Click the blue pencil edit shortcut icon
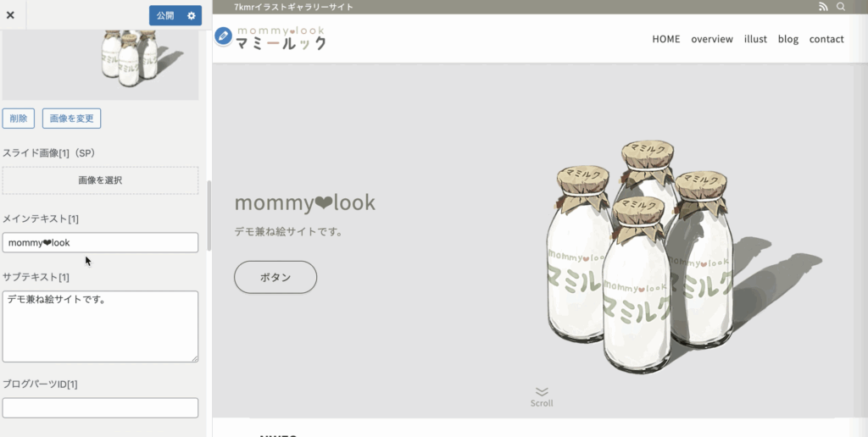Viewport: 868px width, 437px height. [x=223, y=36]
